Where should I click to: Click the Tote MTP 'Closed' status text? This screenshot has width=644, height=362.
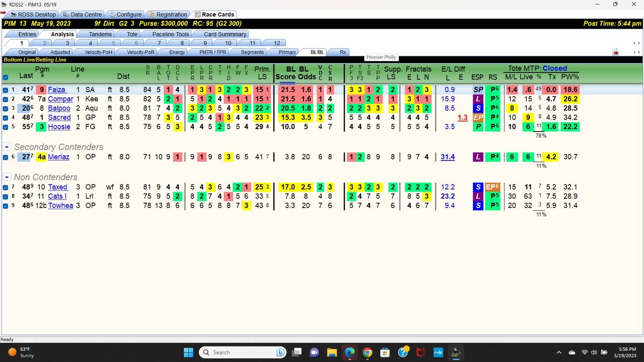click(555, 68)
